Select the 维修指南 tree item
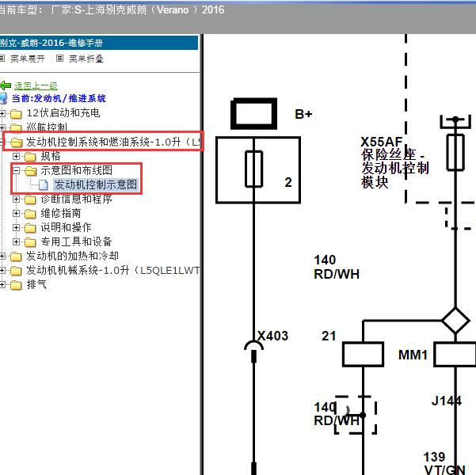 pos(61,213)
